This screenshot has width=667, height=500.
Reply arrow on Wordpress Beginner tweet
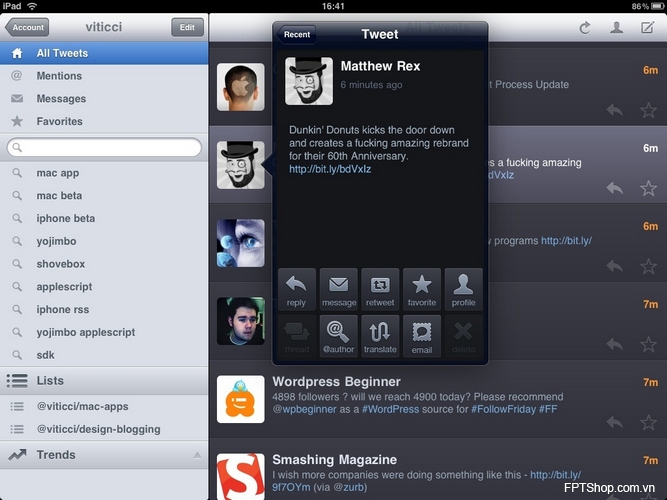(615, 422)
